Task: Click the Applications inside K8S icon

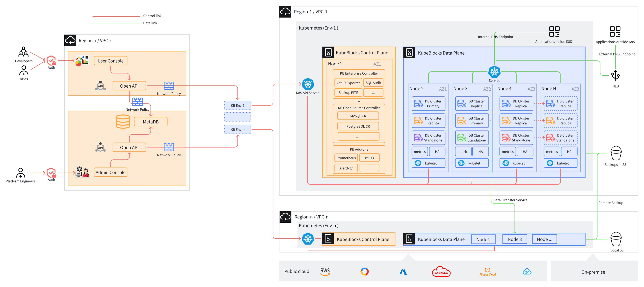Action: coord(554,32)
